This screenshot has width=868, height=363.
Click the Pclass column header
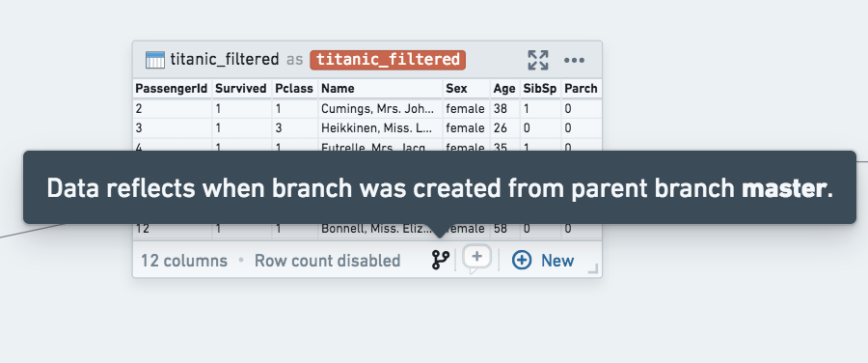pyautogui.click(x=294, y=89)
